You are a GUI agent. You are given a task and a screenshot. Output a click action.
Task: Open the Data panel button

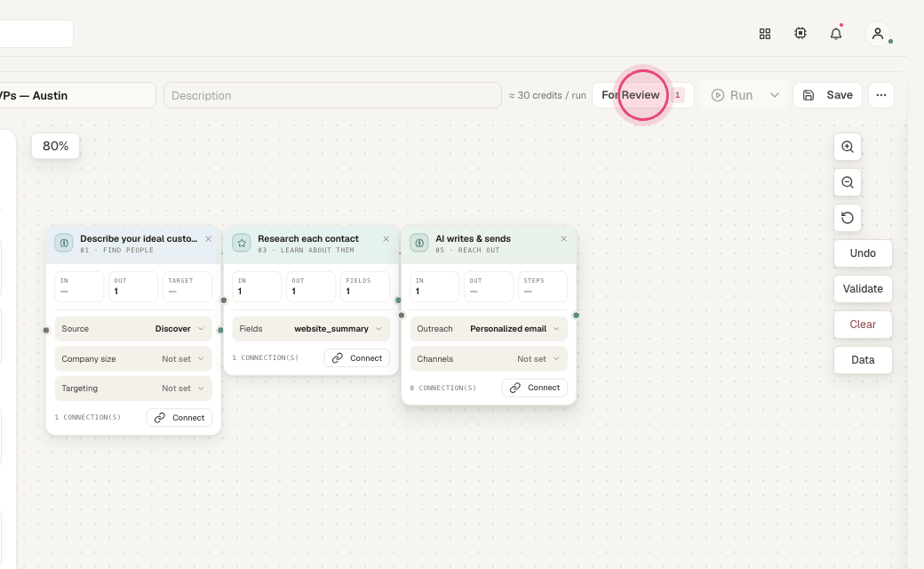pos(863,360)
